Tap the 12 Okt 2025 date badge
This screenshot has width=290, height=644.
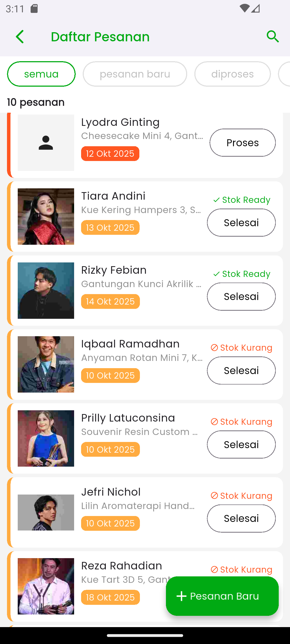tap(110, 154)
